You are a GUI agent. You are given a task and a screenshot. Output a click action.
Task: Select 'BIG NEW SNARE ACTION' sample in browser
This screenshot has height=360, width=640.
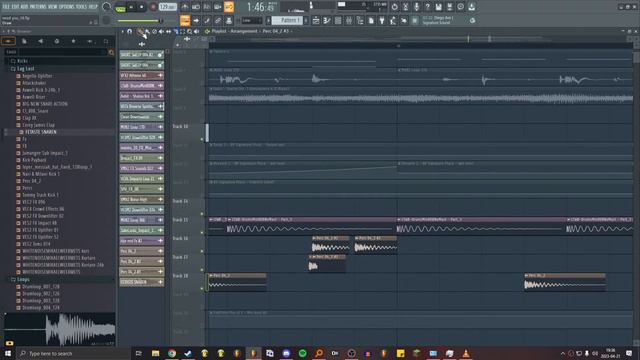point(45,104)
